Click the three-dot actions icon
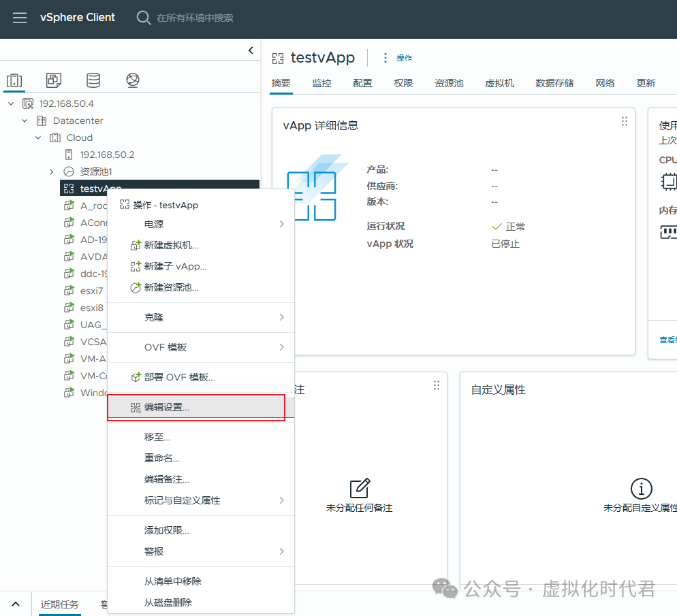The image size is (677, 616). pyautogui.click(x=385, y=58)
